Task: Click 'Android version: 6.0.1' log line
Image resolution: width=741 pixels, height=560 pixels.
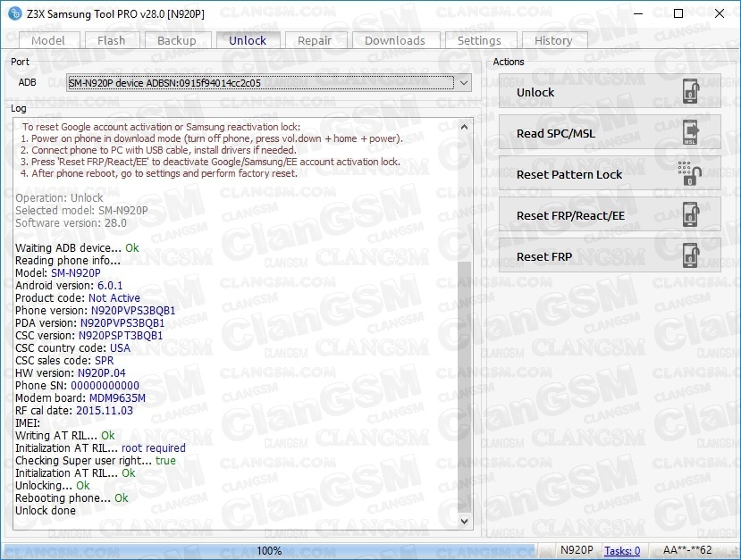Action: (69, 286)
